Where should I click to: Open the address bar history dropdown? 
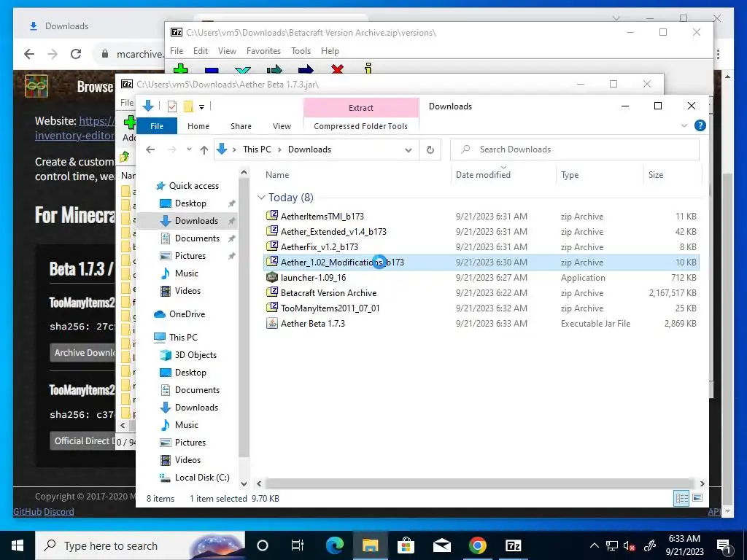[409, 150]
